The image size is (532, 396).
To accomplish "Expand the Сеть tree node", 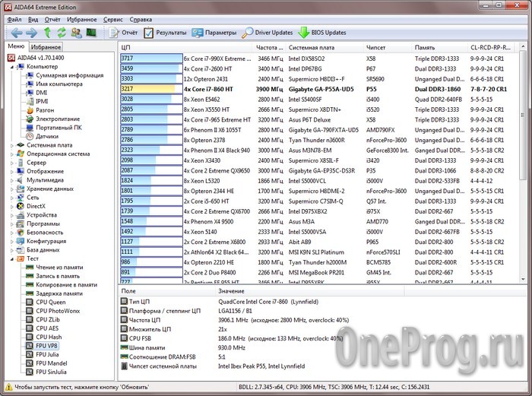I will [11, 198].
